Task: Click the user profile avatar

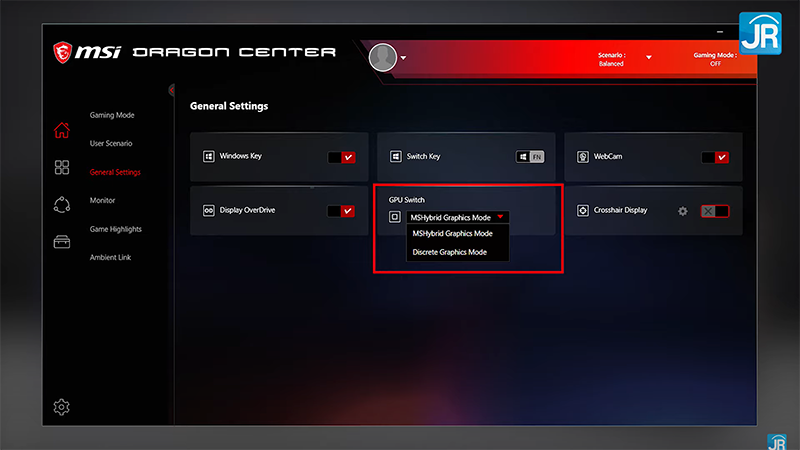Action: (383, 57)
